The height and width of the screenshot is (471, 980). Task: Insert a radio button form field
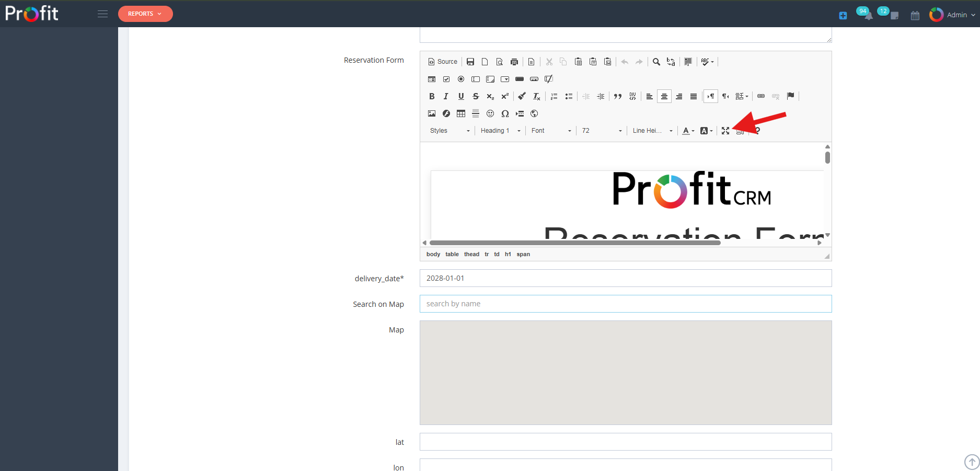(x=461, y=79)
